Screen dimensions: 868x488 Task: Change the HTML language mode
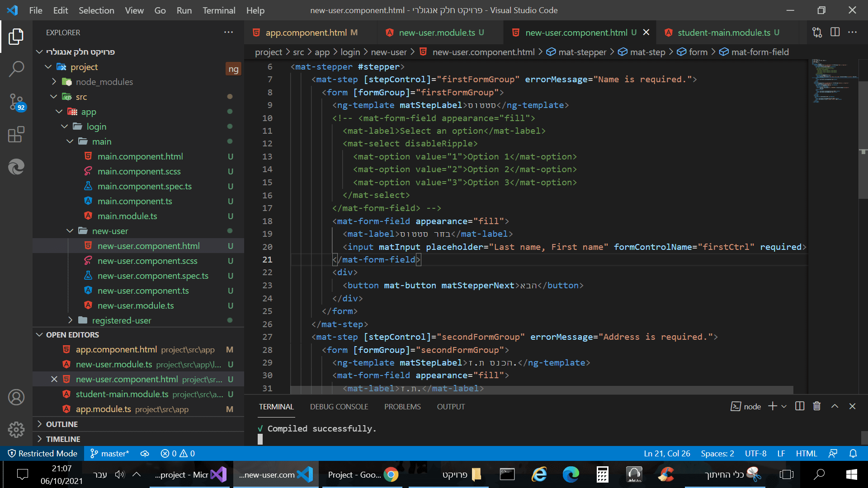[x=806, y=453]
